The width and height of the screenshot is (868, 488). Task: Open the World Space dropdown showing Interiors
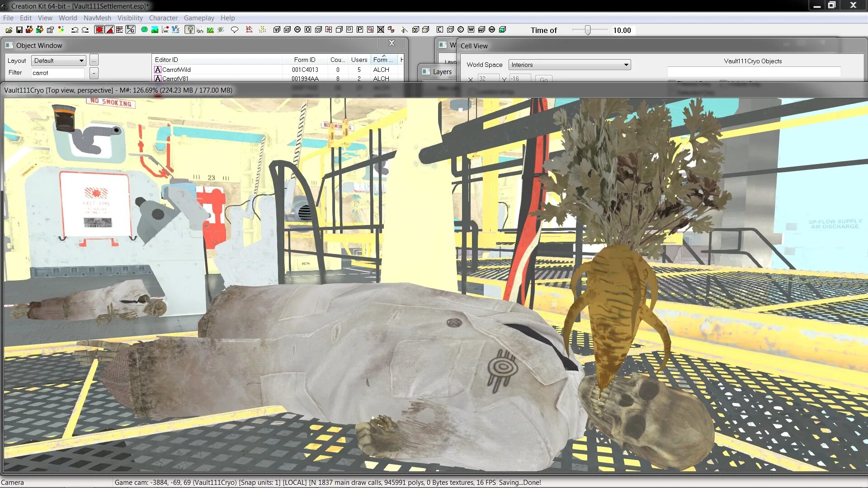pos(570,65)
